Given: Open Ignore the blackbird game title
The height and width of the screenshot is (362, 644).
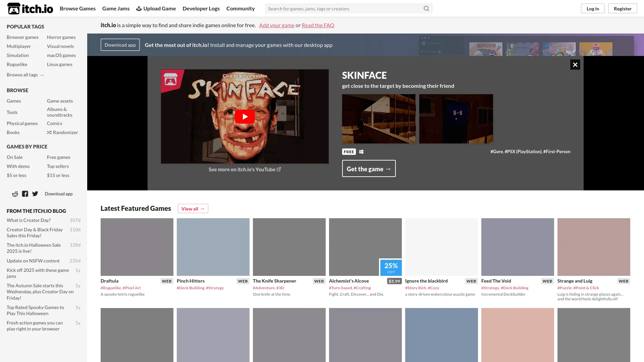Looking at the screenshot, I should pyautogui.click(x=426, y=281).
